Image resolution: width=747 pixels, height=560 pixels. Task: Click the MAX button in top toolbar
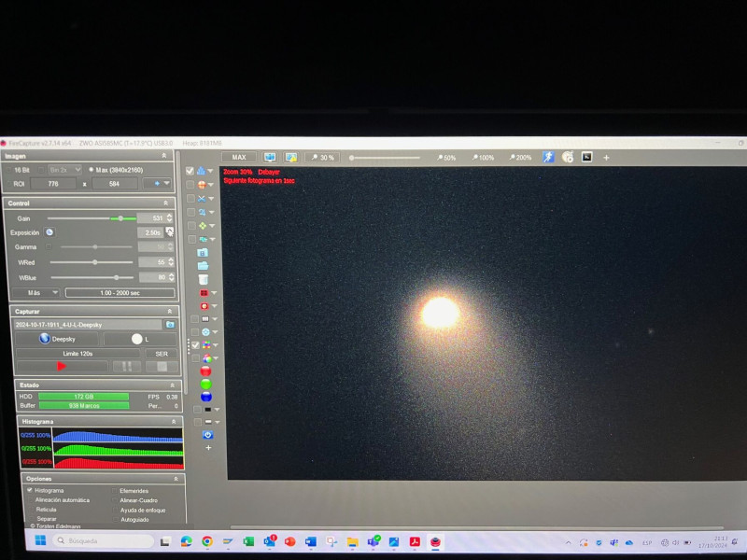click(239, 157)
